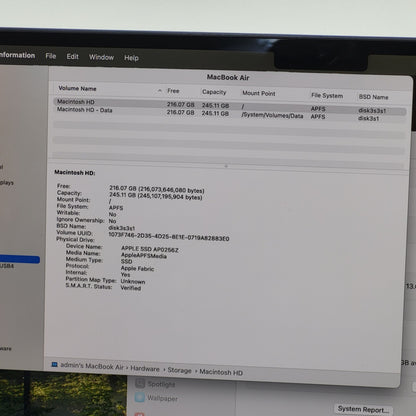Open the Help menu
The image size is (416, 416).
point(131,58)
